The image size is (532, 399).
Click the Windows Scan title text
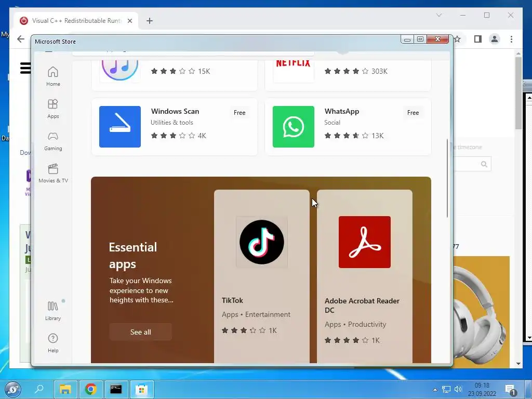tap(175, 111)
